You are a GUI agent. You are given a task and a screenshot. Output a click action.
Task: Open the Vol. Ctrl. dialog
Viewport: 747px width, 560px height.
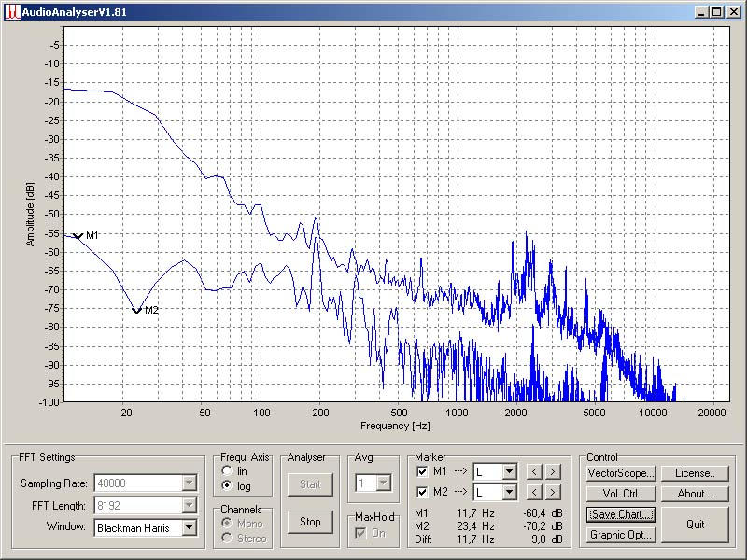[621, 494]
